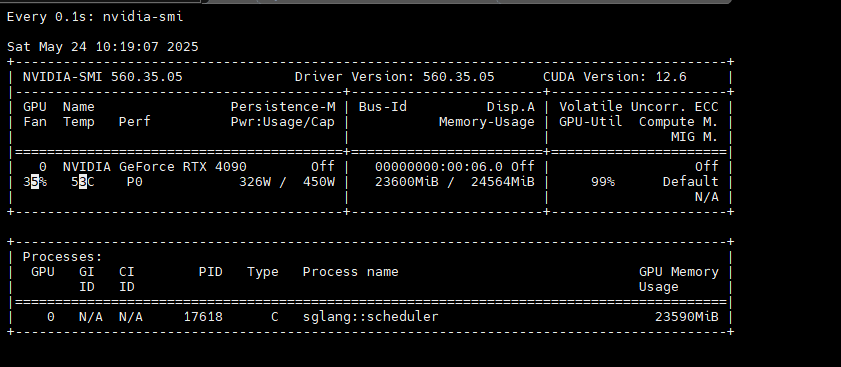Click the 'Bus-Id' column header
Viewport: 841px width, 367px height.
382,107
